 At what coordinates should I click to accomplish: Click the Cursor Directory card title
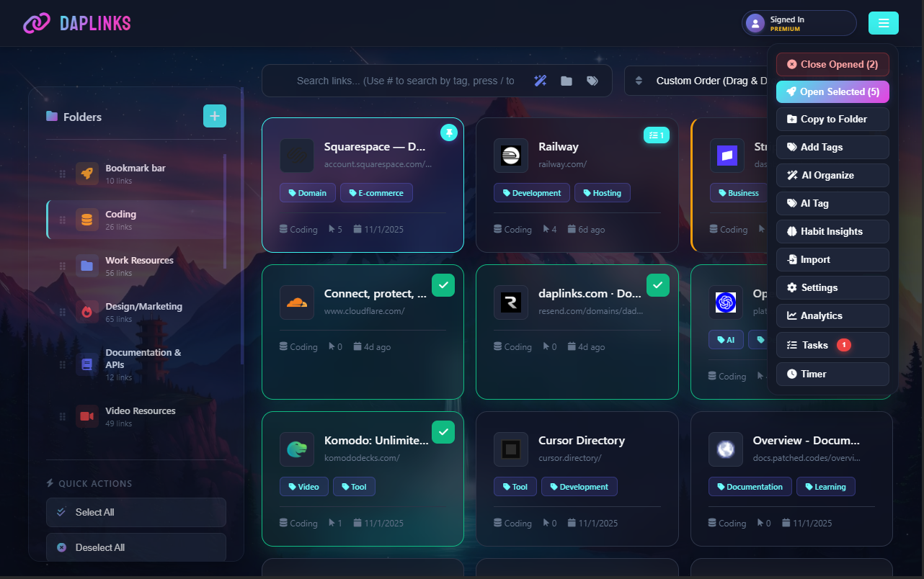582,440
